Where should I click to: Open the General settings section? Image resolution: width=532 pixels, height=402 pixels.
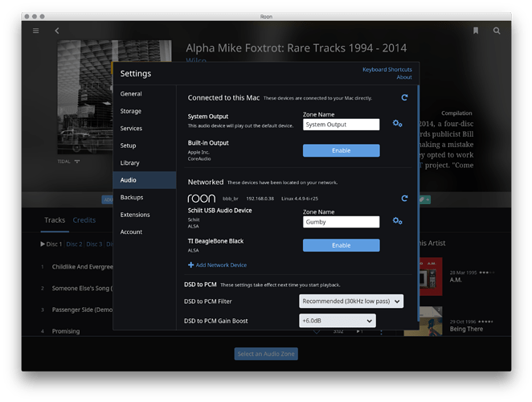tap(145, 94)
